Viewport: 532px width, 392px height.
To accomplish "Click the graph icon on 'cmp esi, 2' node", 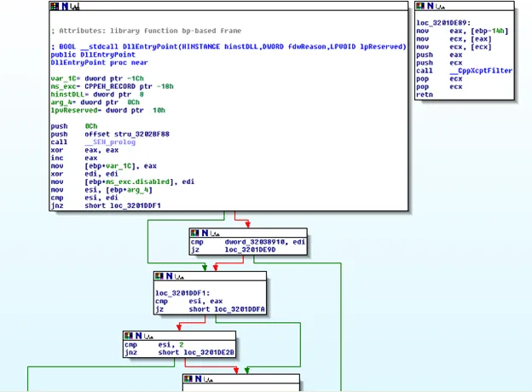I will point(148,336).
